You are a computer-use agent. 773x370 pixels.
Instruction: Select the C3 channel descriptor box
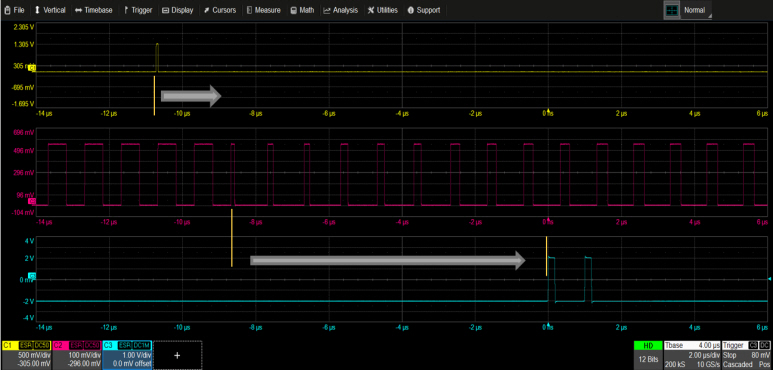tap(127, 355)
